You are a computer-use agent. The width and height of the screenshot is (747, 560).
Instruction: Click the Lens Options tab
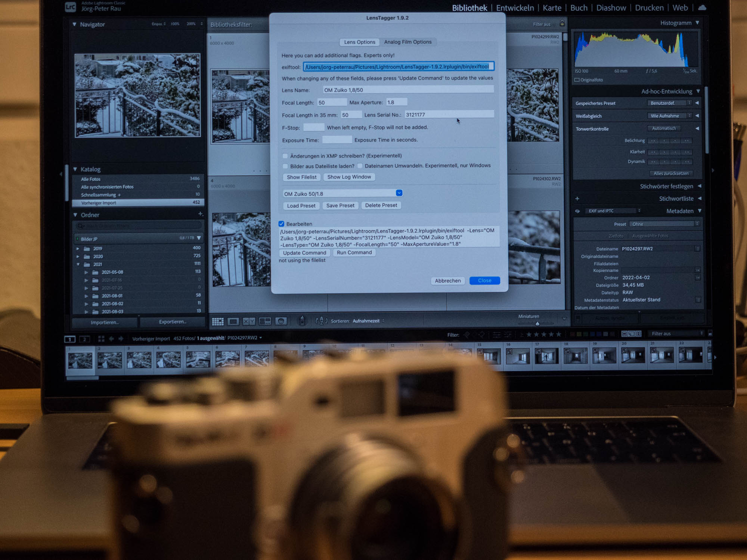[x=359, y=42]
